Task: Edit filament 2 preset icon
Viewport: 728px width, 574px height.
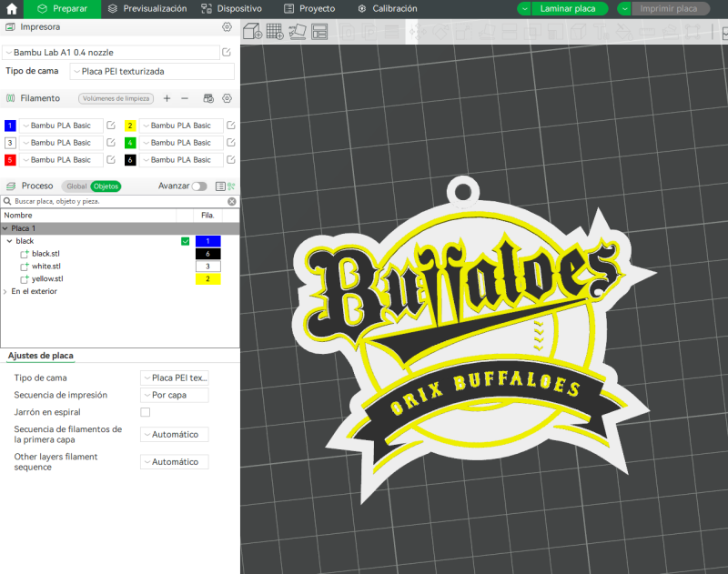Action: (x=231, y=126)
